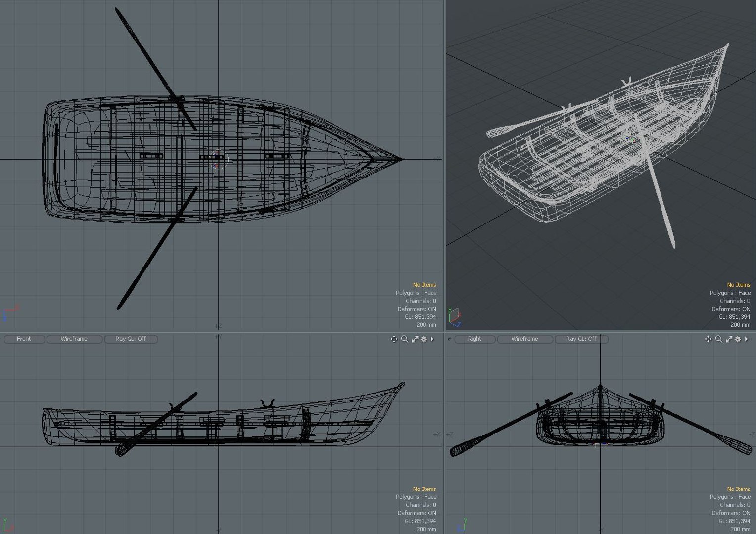Click the No Items label in the perspective viewport
The height and width of the screenshot is (534, 756).
[x=739, y=285]
